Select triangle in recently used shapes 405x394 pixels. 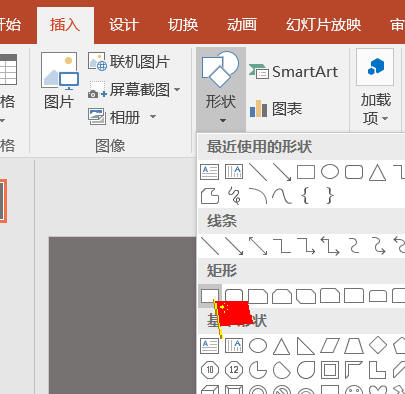[x=378, y=173]
